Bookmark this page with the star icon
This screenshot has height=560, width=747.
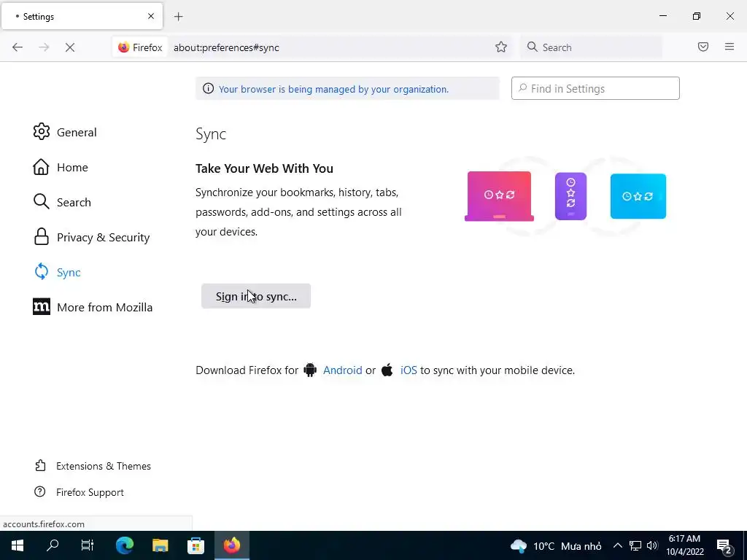[500, 47]
